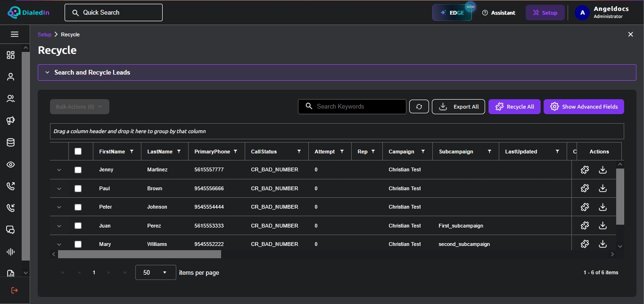Download the Paul Brown lead
Screen dimensions: 644x304
[x=603, y=188]
